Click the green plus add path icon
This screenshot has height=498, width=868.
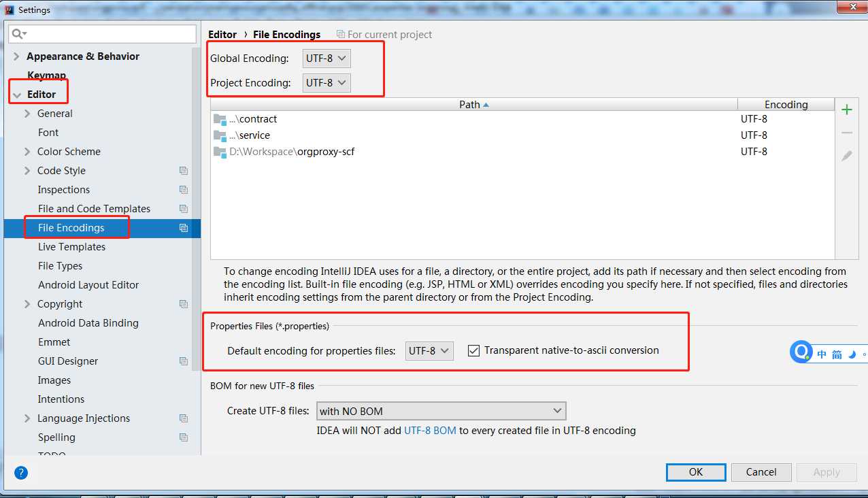pyautogui.click(x=847, y=110)
